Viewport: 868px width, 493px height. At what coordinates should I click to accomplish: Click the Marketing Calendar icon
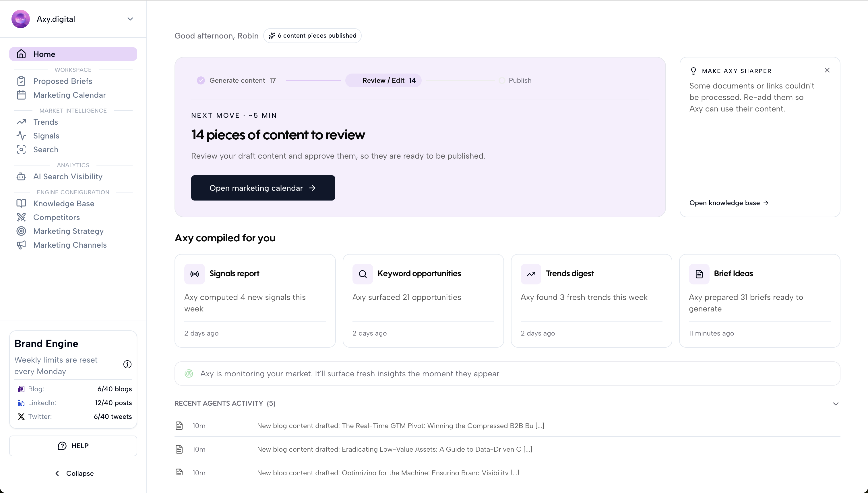tap(21, 95)
